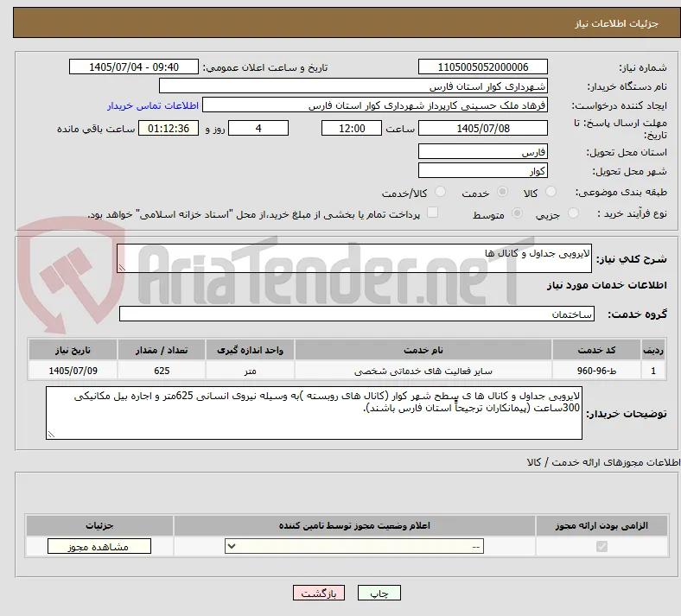
Task: Click row number 1 cell
Action: [653, 371]
